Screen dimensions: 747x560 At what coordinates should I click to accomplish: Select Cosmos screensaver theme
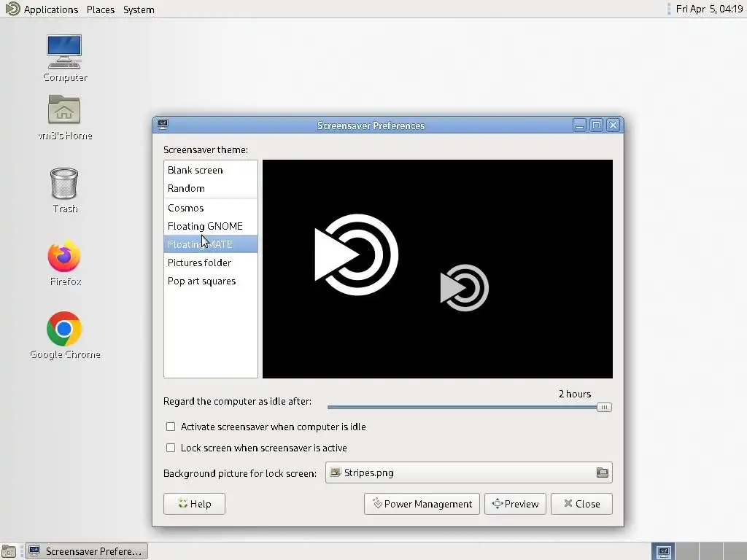pyautogui.click(x=211, y=208)
